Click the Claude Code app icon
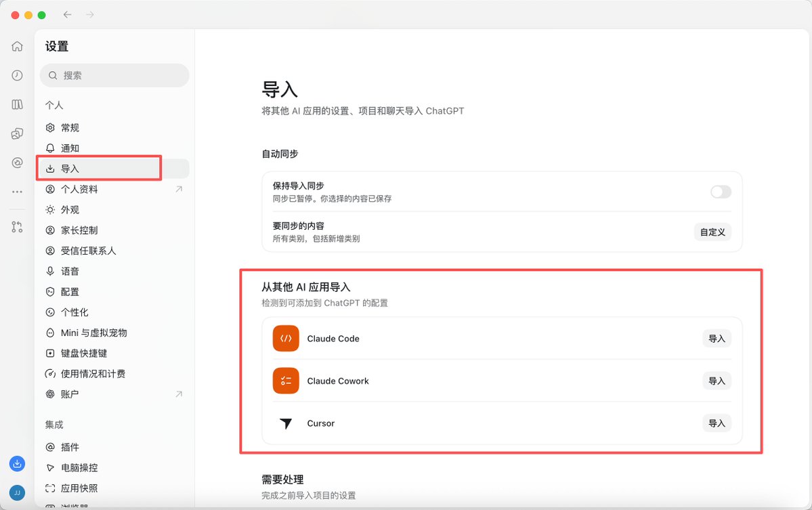 pyautogui.click(x=286, y=339)
